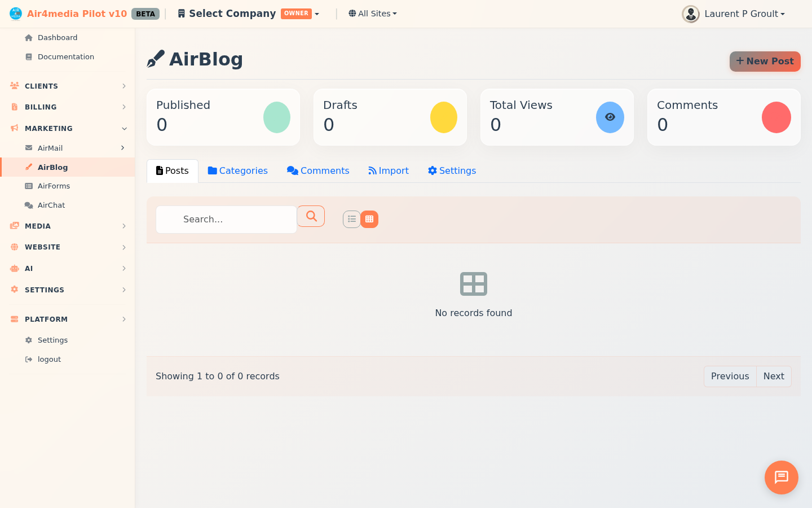Open the All Sites dropdown
812x508 pixels.
coord(372,13)
